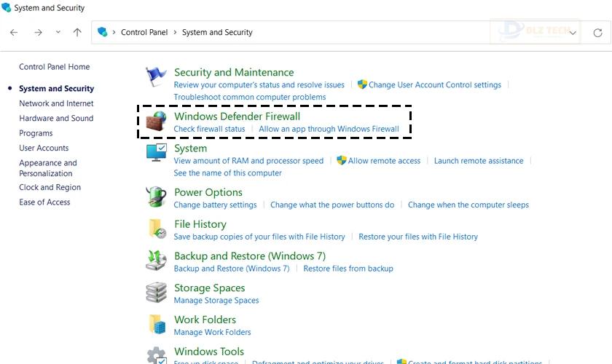Click Manage Storage Spaces
Image resolution: width=612 pixels, height=364 pixels.
(x=216, y=301)
